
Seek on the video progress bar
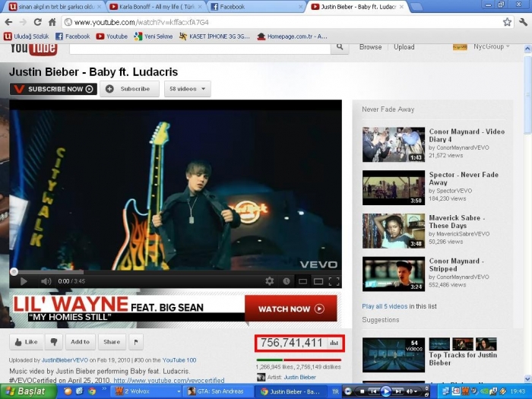[176, 272]
